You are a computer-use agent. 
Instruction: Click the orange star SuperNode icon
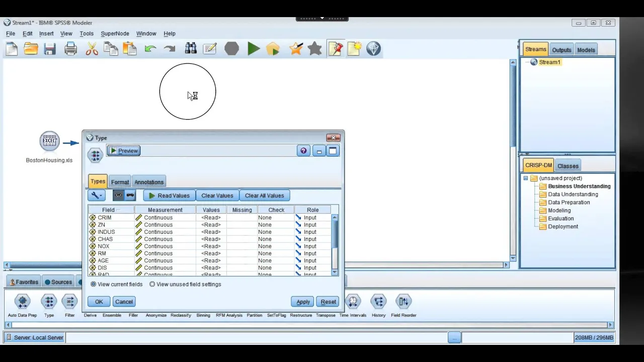click(x=296, y=49)
